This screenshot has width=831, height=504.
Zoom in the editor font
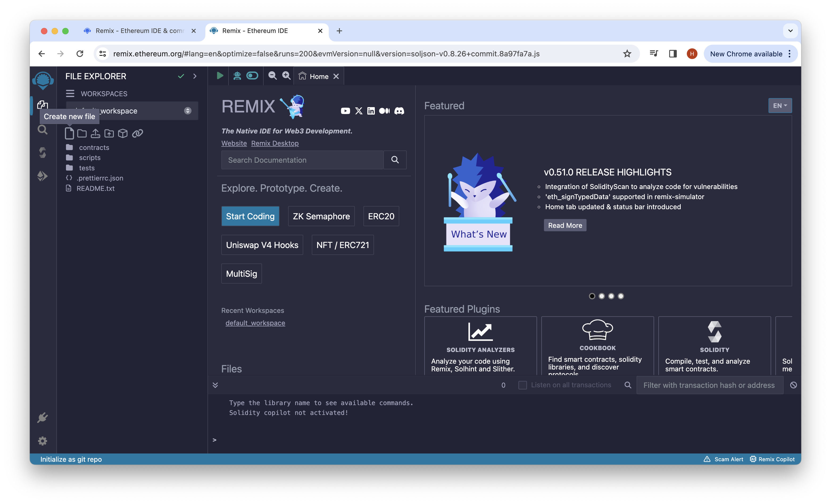[286, 76]
